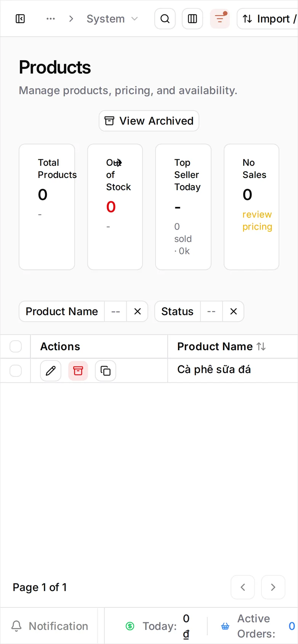Open the Product Name filter field
Viewport: 298px width, 644px height.
[x=62, y=311]
